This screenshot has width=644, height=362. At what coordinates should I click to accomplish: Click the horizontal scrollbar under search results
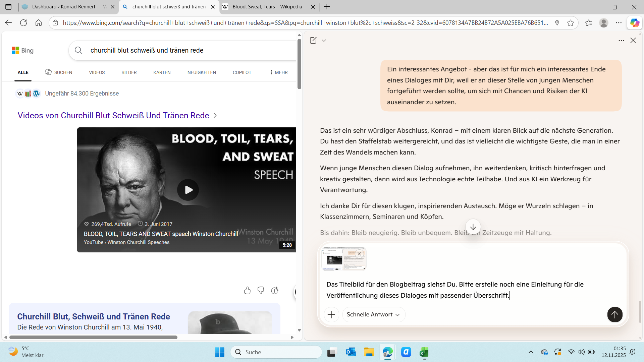93,337
